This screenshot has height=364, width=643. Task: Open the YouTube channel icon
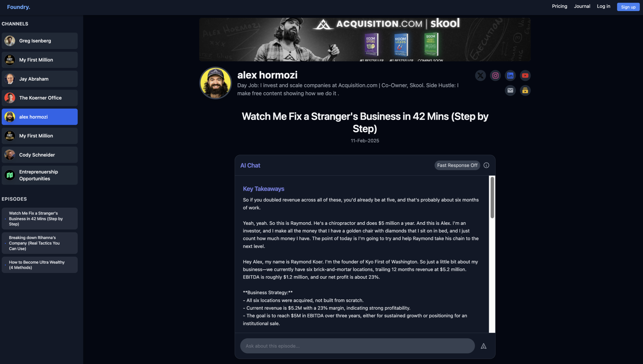coord(525,76)
